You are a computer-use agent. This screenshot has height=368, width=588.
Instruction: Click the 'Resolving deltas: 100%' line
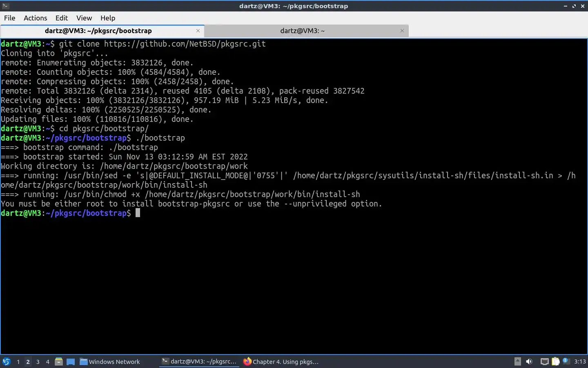click(106, 110)
